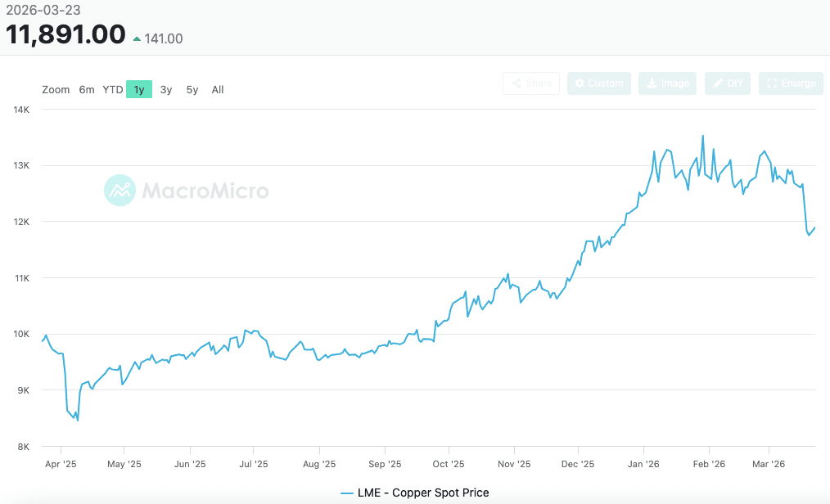The width and height of the screenshot is (830, 504).
Task: Select the DIY edit icon
Action: coord(719,83)
